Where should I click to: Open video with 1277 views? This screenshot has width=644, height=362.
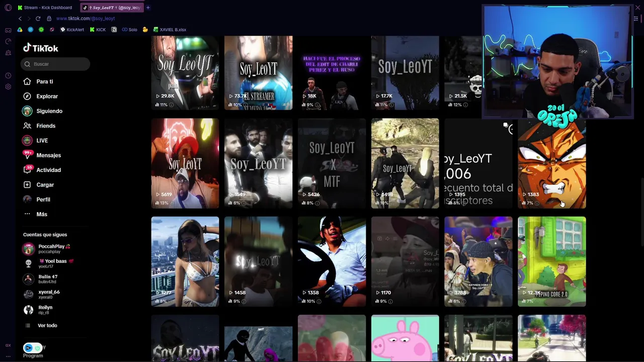click(x=185, y=261)
